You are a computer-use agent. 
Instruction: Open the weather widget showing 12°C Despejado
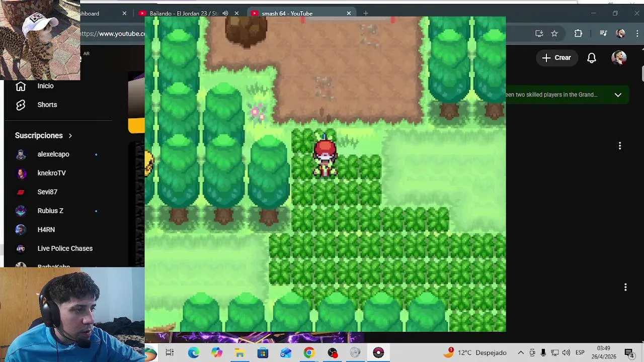click(x=475, y=353)
